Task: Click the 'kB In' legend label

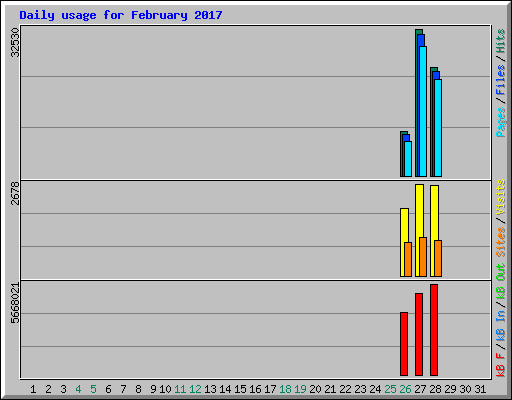Action: (x=501, y=325)
